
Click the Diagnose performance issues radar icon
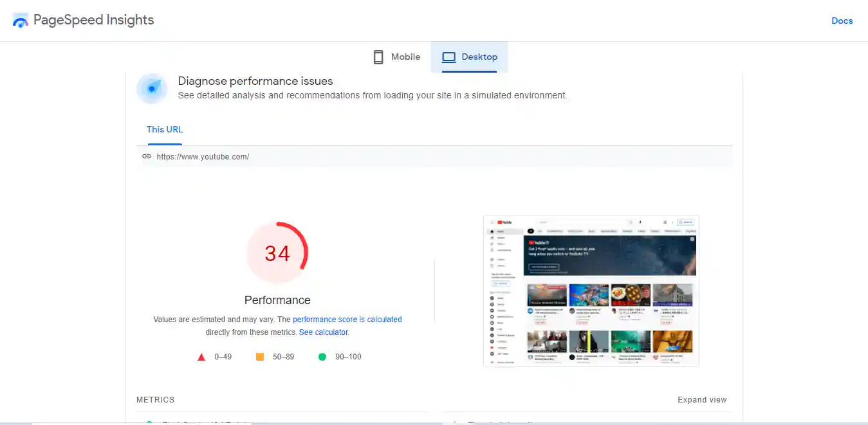click(x=152, y=89)
